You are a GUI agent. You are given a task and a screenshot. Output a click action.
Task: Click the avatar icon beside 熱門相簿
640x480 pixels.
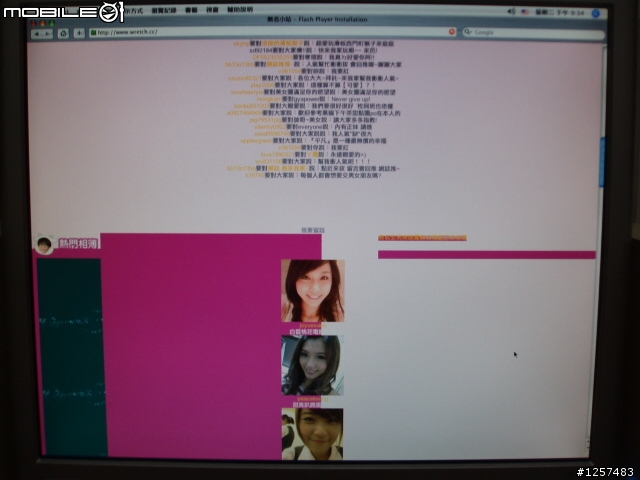click(44, 245)
